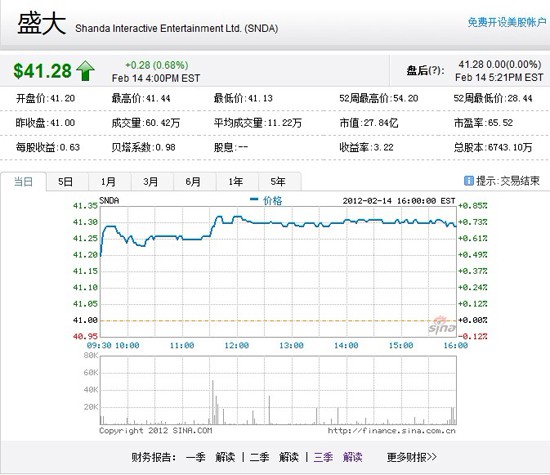Click the green up-arrow price icon
550x475 pixels.
(85, 71)
